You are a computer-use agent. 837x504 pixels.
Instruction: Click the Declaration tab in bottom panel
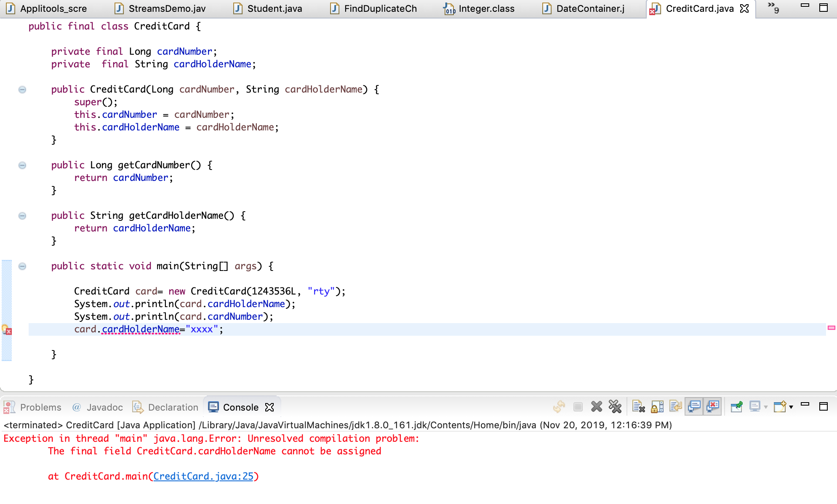pos(173,407)
